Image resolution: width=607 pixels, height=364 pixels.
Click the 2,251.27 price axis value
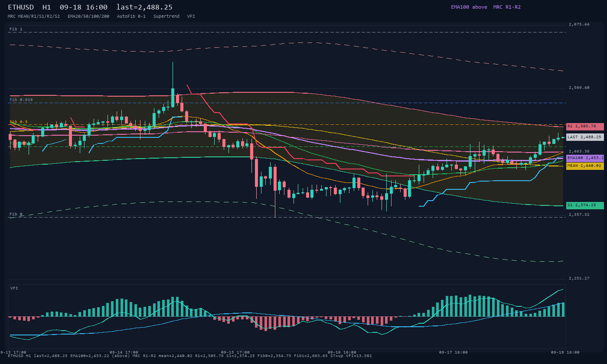(x=579, y=278)
